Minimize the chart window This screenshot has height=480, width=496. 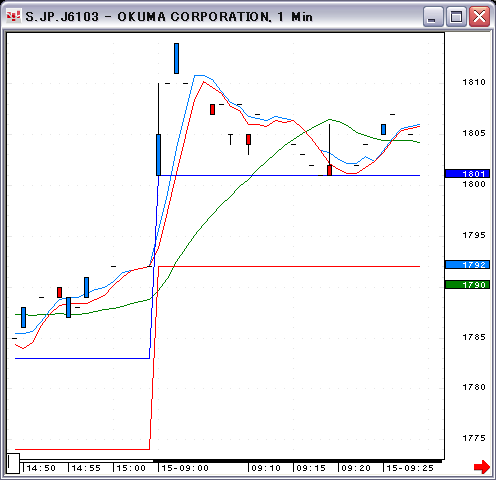[x=432, y=16]
